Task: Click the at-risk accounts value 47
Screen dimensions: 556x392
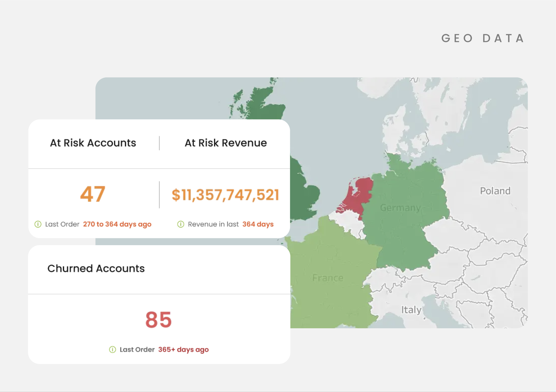Action: tap(93, 194)
